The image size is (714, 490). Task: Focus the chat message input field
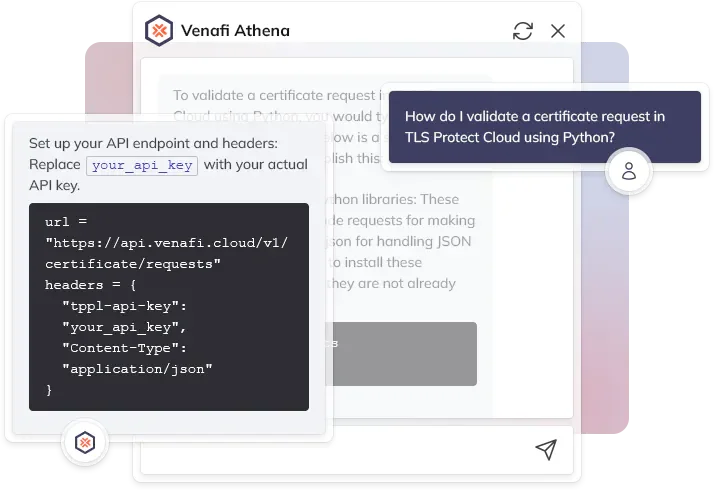click(x=357, y=449)
